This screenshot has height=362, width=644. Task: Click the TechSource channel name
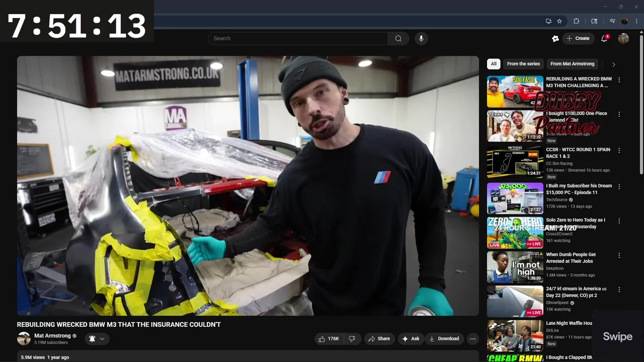[x=557, y=200]
